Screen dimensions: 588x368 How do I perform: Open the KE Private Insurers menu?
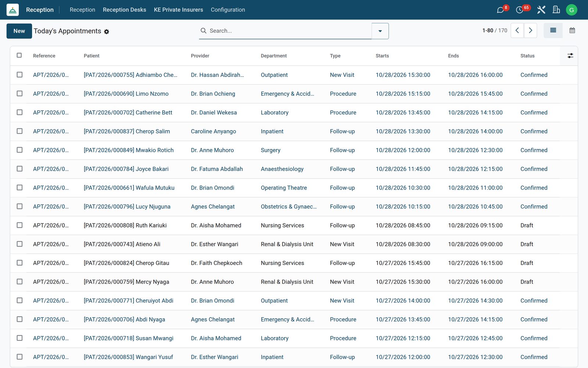pos(178,10)
